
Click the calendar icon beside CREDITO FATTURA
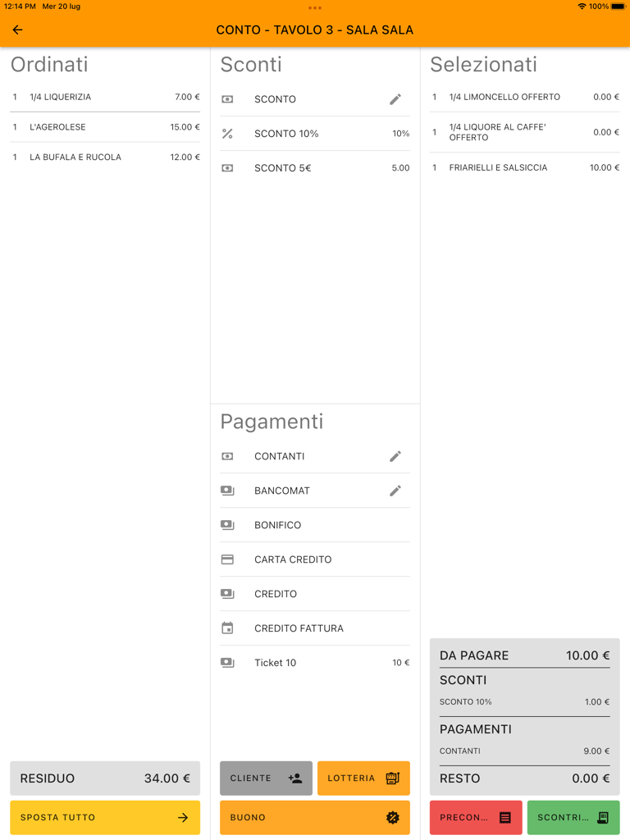click(x=227, y=628)
